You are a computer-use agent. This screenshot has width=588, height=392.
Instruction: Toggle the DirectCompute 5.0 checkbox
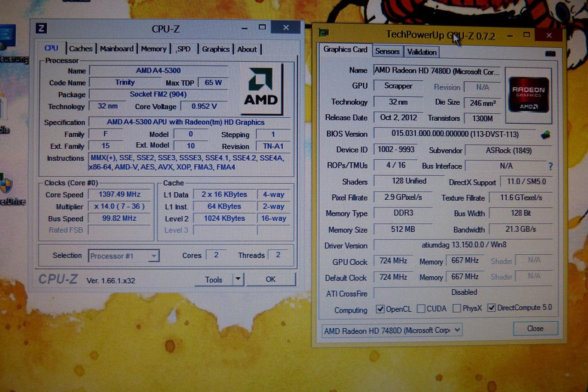tap(491, 308)
